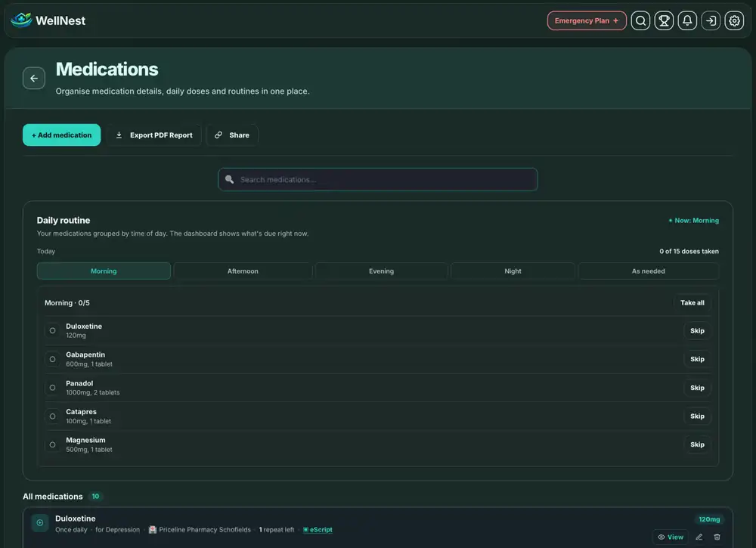Click the '1 repeat left' text
756x548 pixels.
276,530
